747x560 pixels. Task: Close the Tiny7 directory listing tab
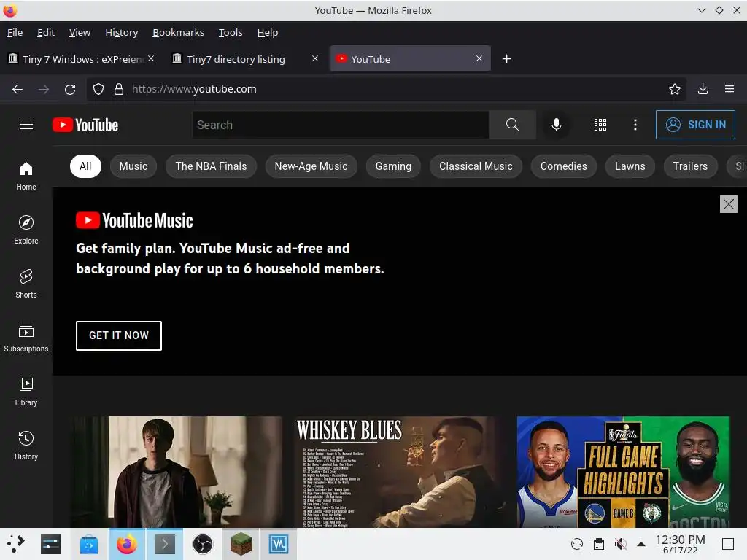click(315, 58)
